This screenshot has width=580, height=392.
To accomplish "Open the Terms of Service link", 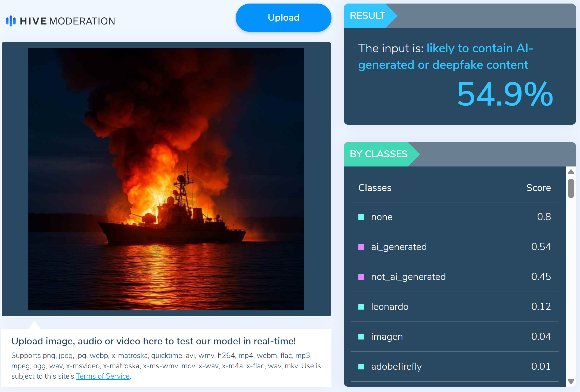I will [103, 376].
